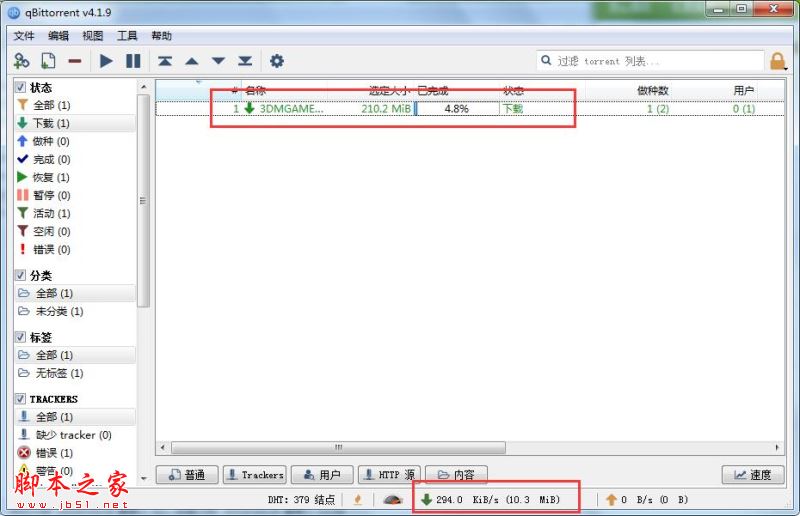Open the 内容 content tab

[456, 475]
